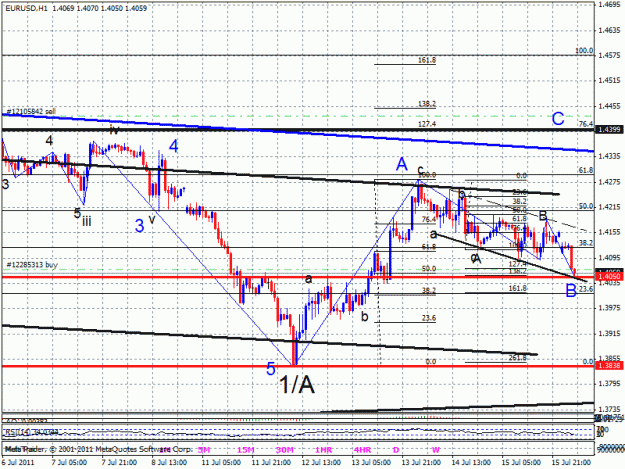Select the thick black horizontal line at 1.4399

[297, 130]
